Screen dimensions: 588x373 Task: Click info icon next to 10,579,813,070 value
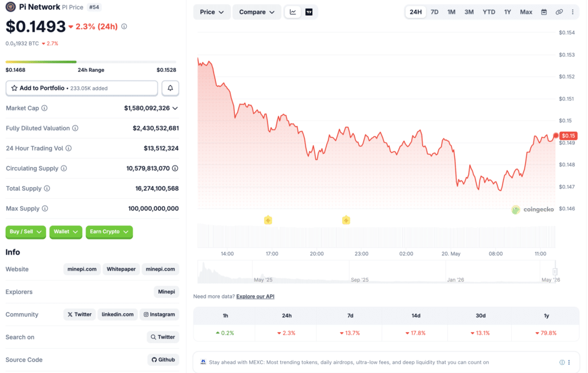175,168
